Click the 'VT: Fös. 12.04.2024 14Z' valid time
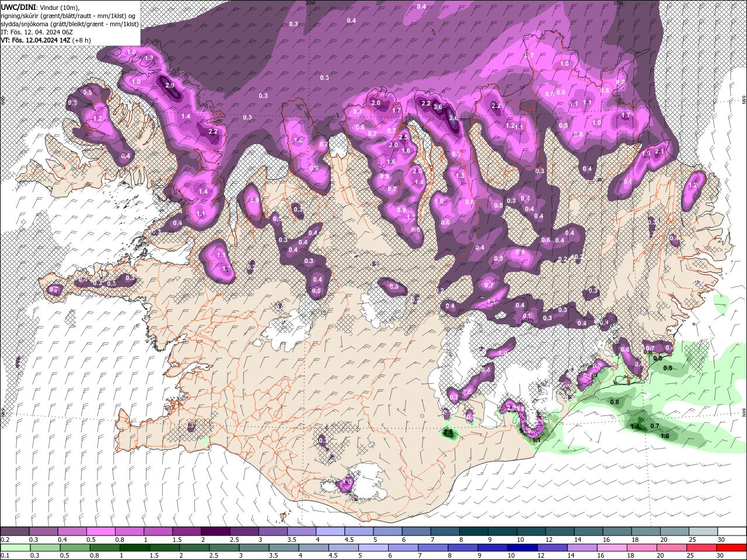 (35, 40)
